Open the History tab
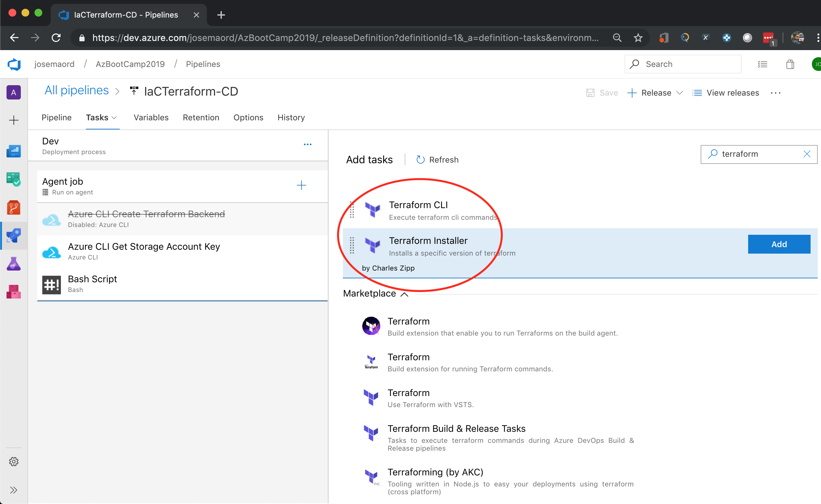 (x=291, y=118)
